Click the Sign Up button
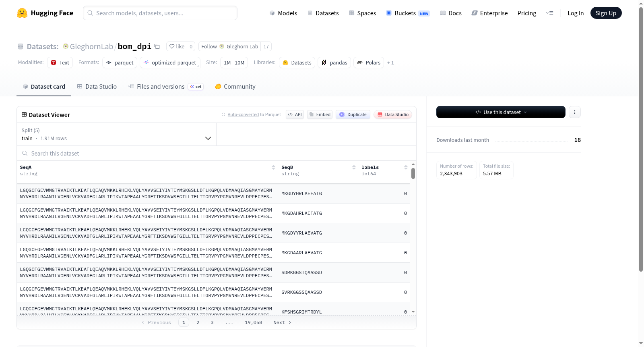The image size is (644, 347). (x=606, y=13)
